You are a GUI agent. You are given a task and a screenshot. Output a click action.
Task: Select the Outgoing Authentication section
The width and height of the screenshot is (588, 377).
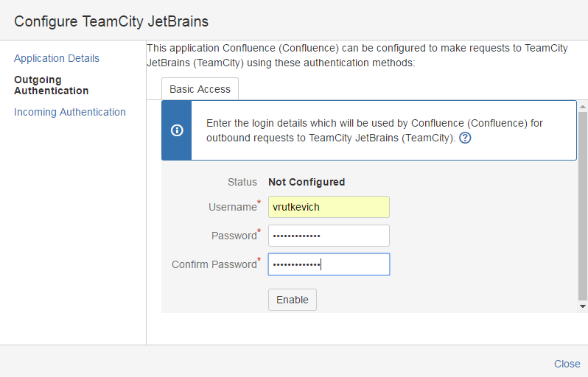tap(51, 85)
